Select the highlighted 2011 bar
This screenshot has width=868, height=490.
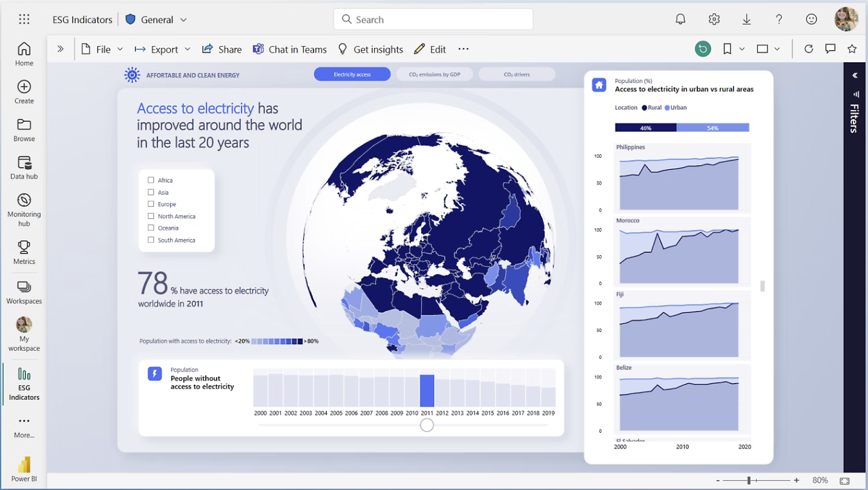tap(427, 391)
